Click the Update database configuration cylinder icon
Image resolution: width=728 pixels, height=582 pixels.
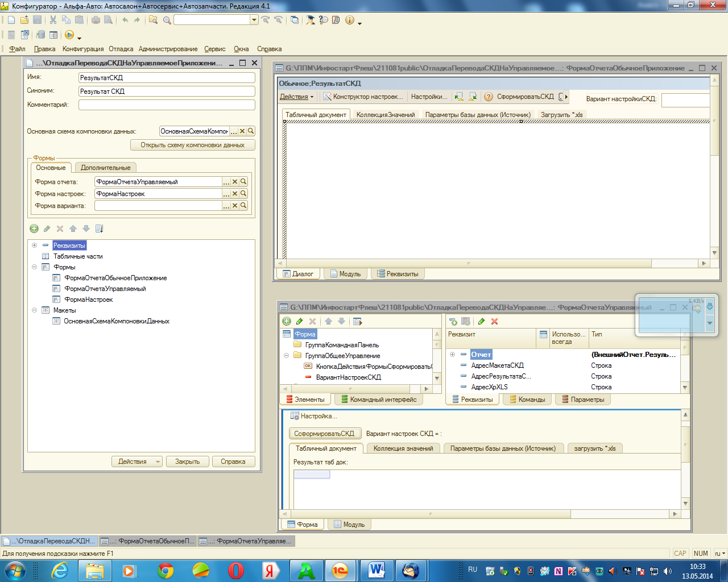coord(40,35)
